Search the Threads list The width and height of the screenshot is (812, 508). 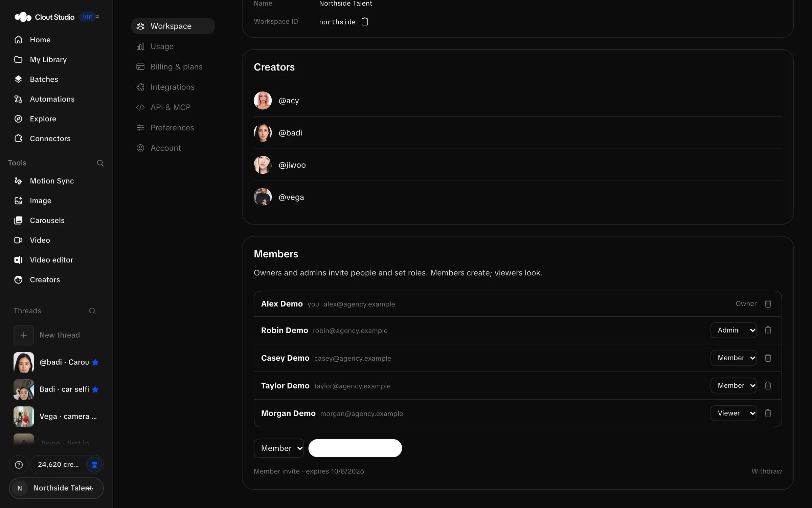[x=92, y=311]
